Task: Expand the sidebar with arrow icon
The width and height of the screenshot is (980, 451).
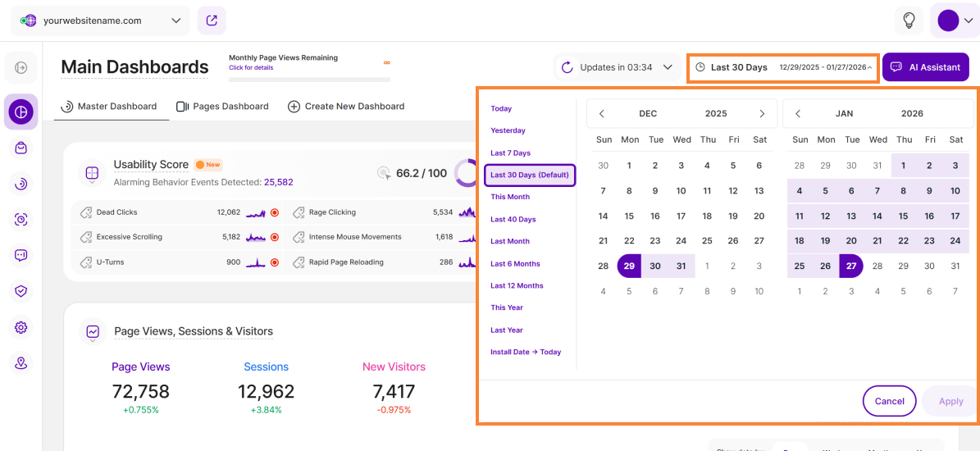Action: coord(21,67)
